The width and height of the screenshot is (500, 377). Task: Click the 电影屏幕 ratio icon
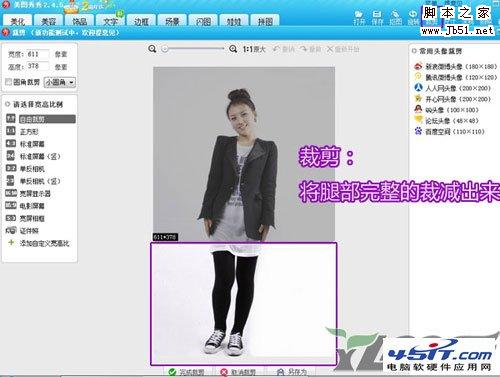tap(11, 205)
